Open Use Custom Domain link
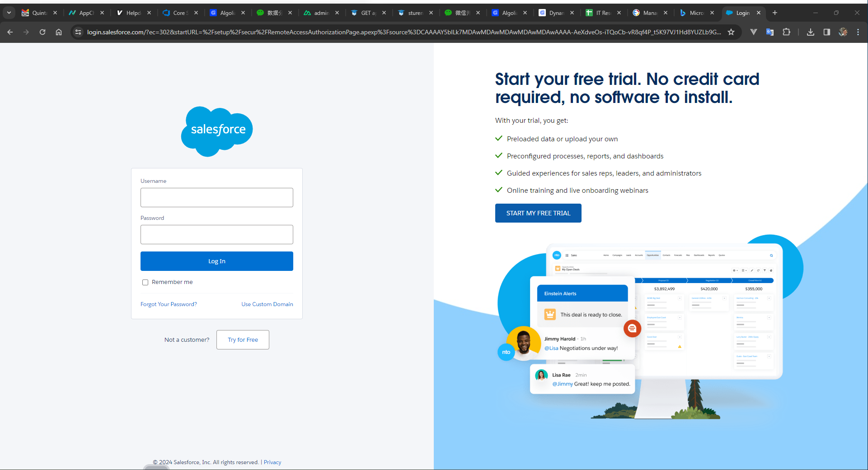Viewport: 868px width, 470px height. tap(267, 304)
